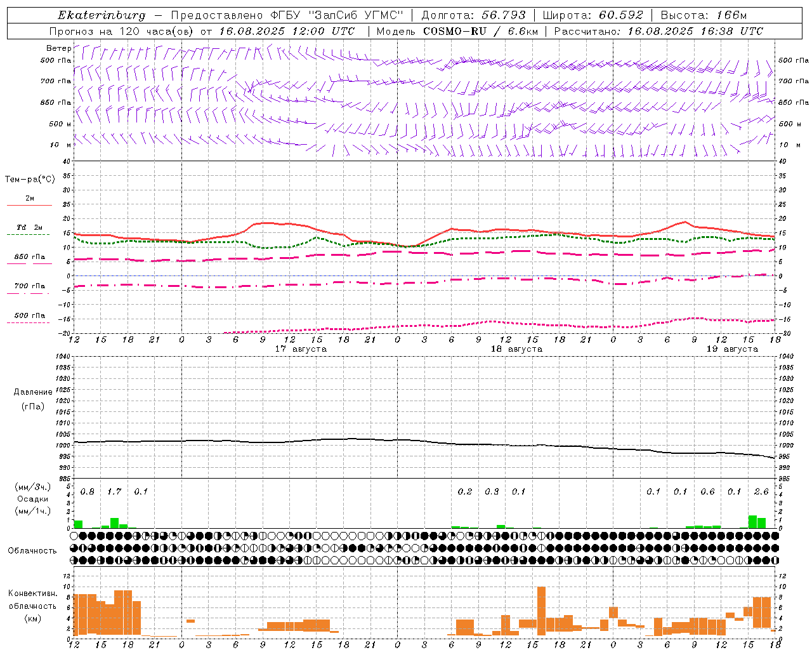Click the '0.6' precipitation amount
Image resolution: width=812 pixels, height=650 pixels.
click(707, 492)
